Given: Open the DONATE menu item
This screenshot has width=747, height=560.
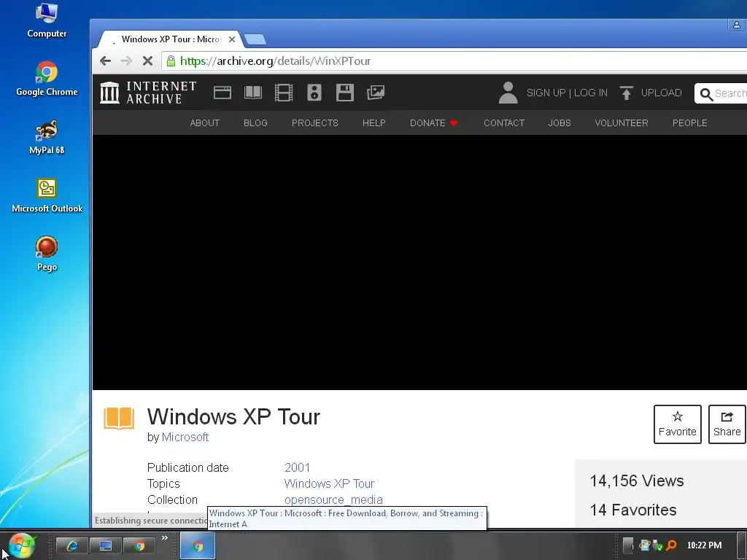Looking at the screenshot, I should (x=433, y=122).
